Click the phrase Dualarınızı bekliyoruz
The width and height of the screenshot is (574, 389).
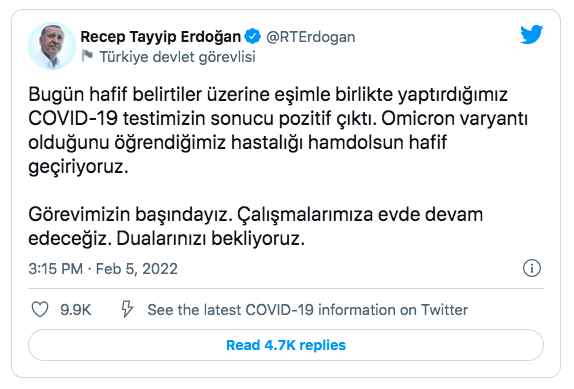210,239
